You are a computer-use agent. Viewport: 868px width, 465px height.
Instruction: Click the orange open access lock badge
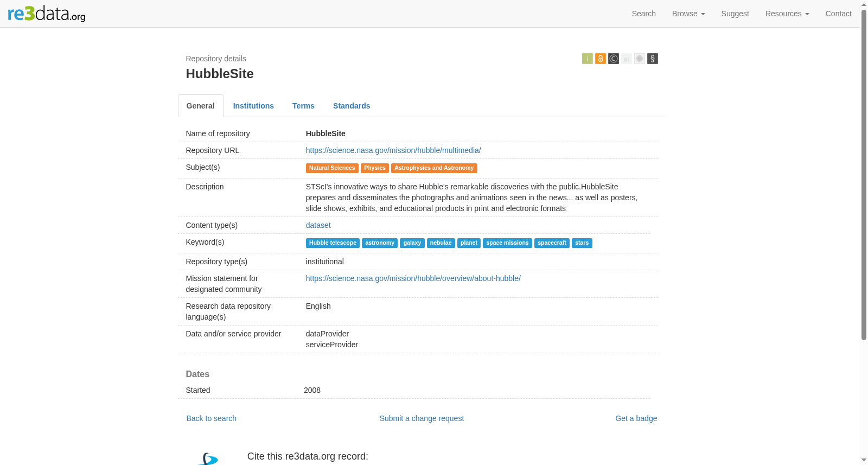[601, 59]
